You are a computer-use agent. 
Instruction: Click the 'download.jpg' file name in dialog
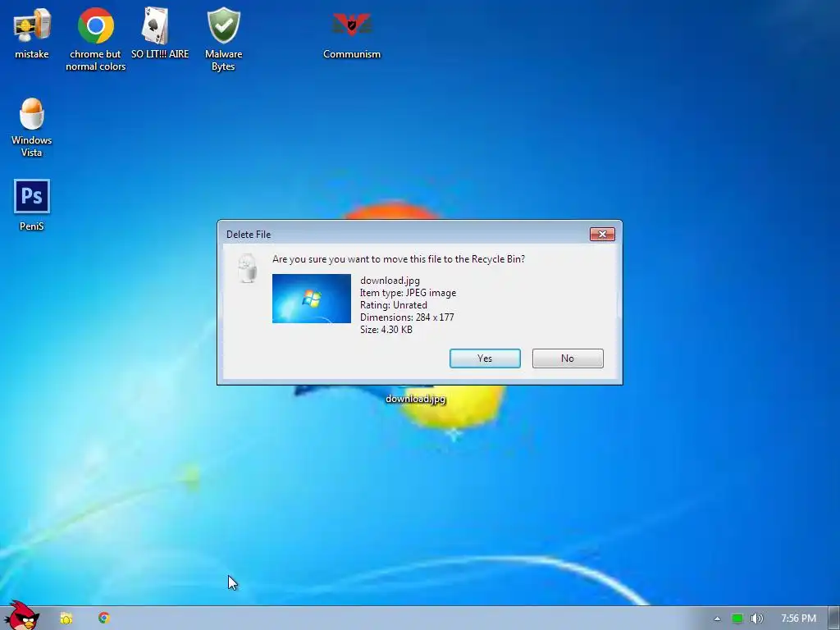(x=390, y=281)
